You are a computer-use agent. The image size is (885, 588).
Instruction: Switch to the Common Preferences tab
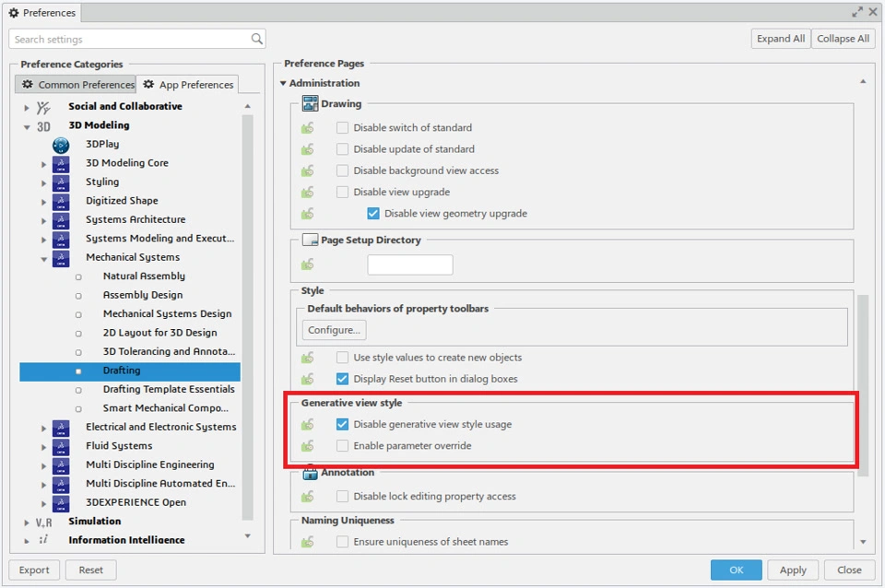pyautogui.click(x=77, y=85)
